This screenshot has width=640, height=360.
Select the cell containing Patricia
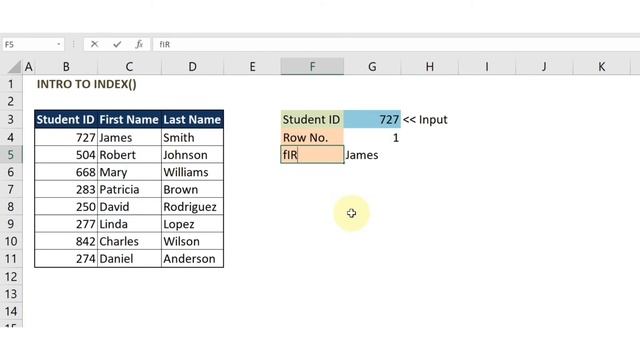129,189
